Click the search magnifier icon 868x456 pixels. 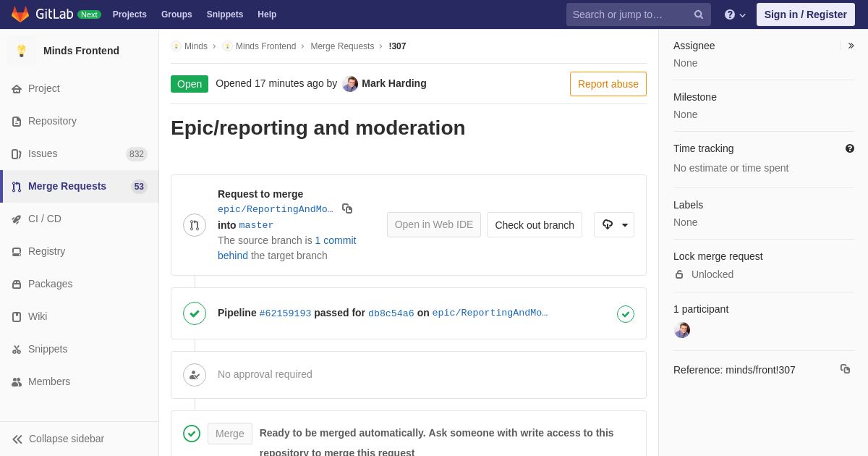[699, 14]
